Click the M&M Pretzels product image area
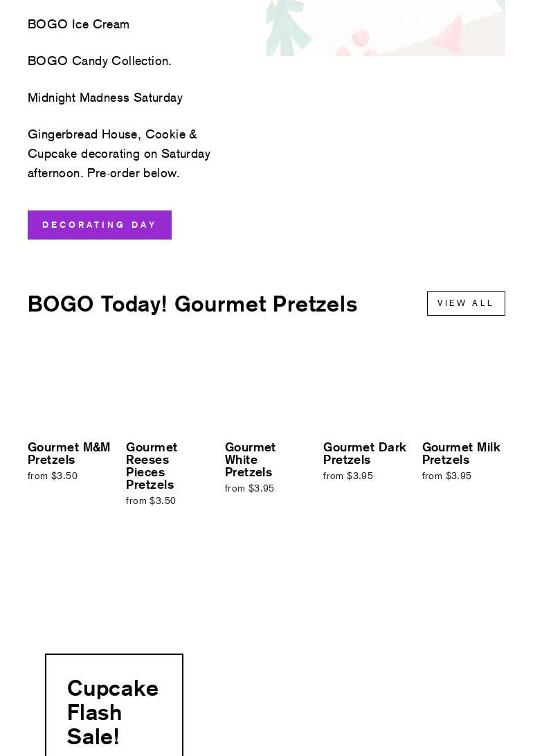Screen dimensions: 533x756 tap(69, 388)
